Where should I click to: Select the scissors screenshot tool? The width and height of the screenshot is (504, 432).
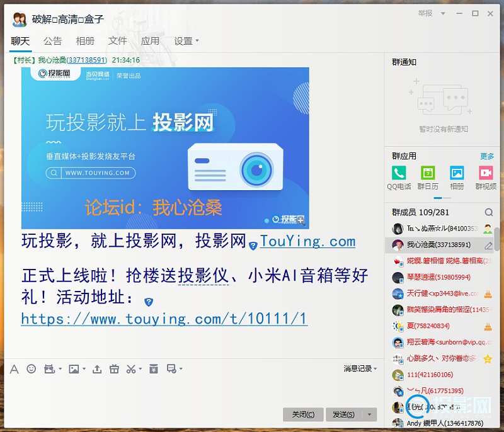[131, 369]
